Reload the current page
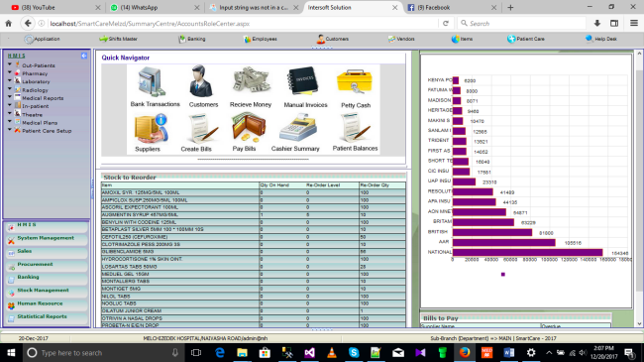The image size is (644, 362). pyautogui.click(x=446, y=24)
